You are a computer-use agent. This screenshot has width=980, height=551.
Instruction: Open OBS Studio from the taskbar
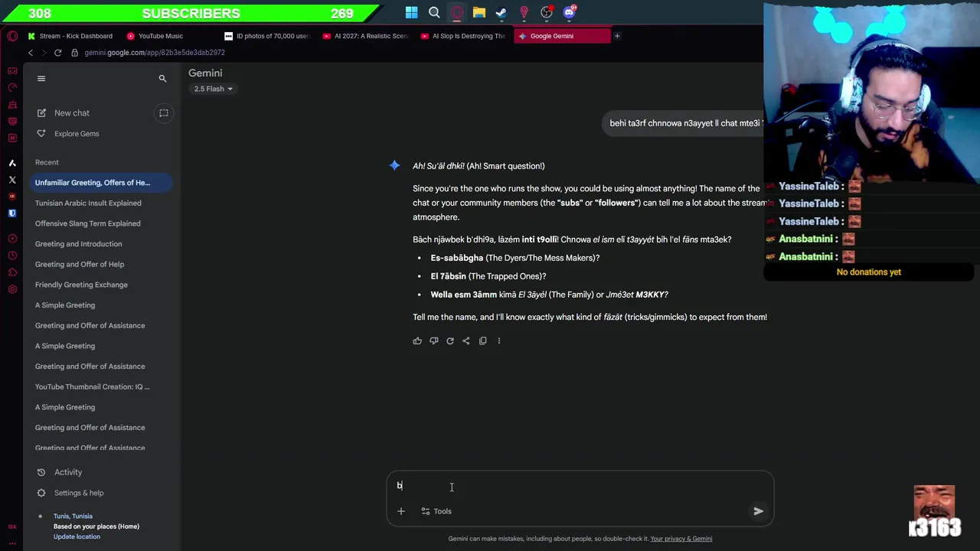click(547, 12)
